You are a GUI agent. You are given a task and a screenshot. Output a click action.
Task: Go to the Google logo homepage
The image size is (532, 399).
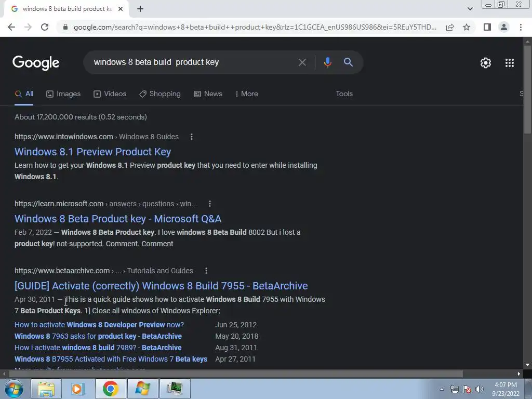(36, 63)
